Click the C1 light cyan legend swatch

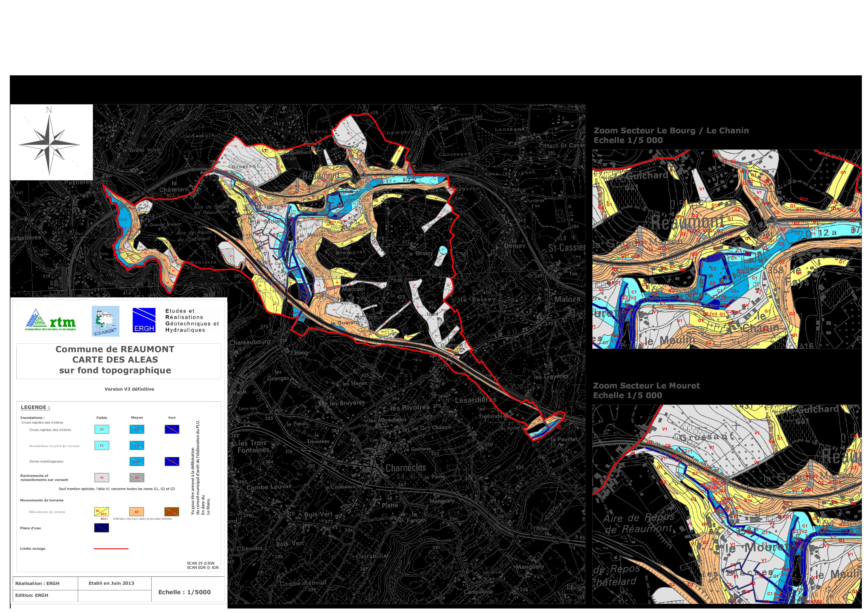[x=102, y=429]
